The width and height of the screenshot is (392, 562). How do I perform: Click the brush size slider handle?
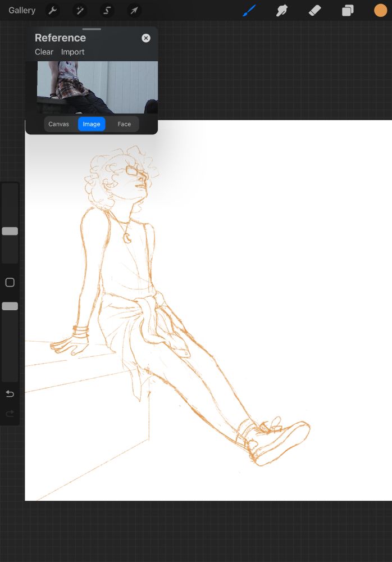tap(10, 231)
